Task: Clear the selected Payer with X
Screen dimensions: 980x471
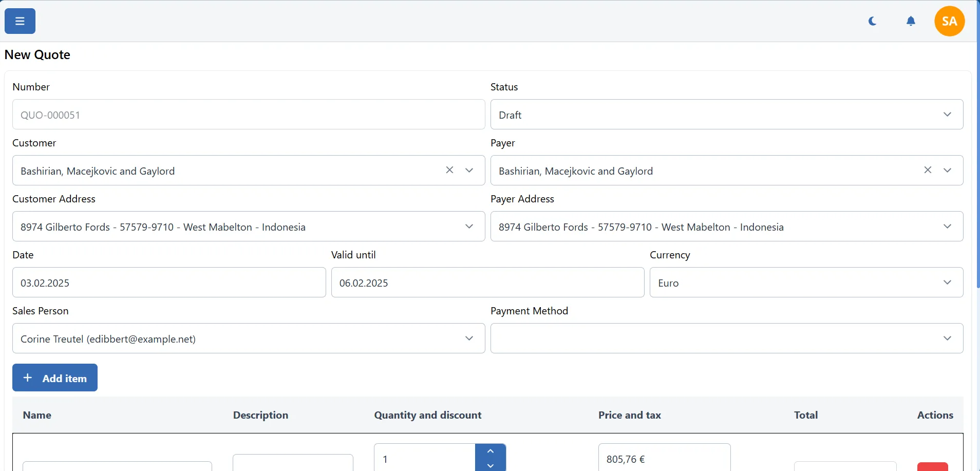Action: 928,170
